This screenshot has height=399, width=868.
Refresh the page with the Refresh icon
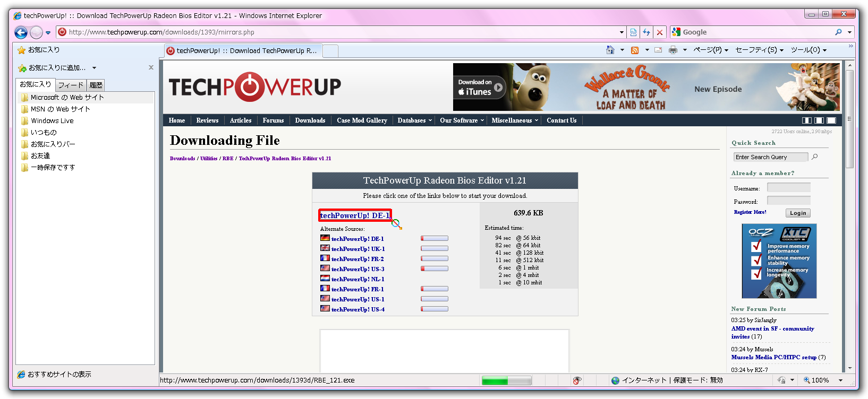[x=646, y=32]
